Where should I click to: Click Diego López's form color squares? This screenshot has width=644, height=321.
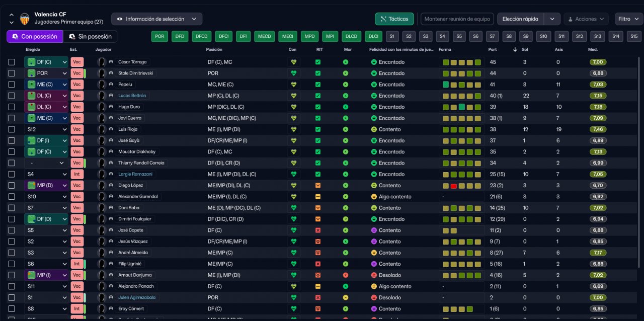click(x=461, y=186)
